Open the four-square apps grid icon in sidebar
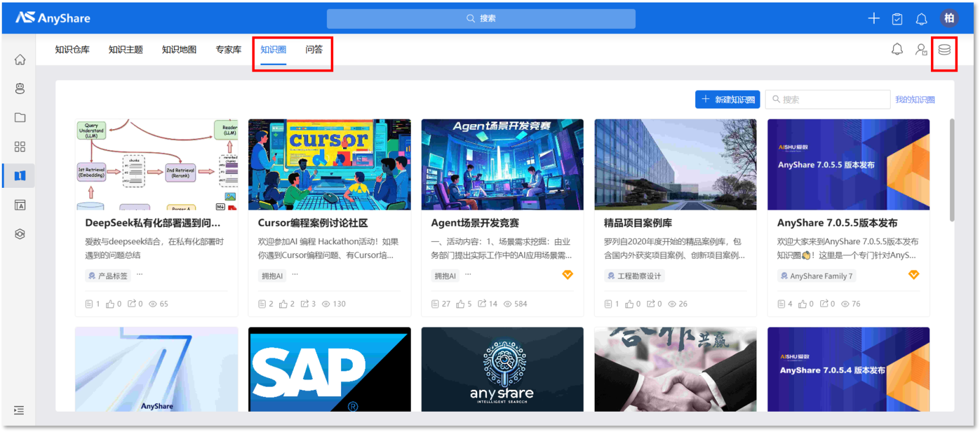 tap(20, 147)
